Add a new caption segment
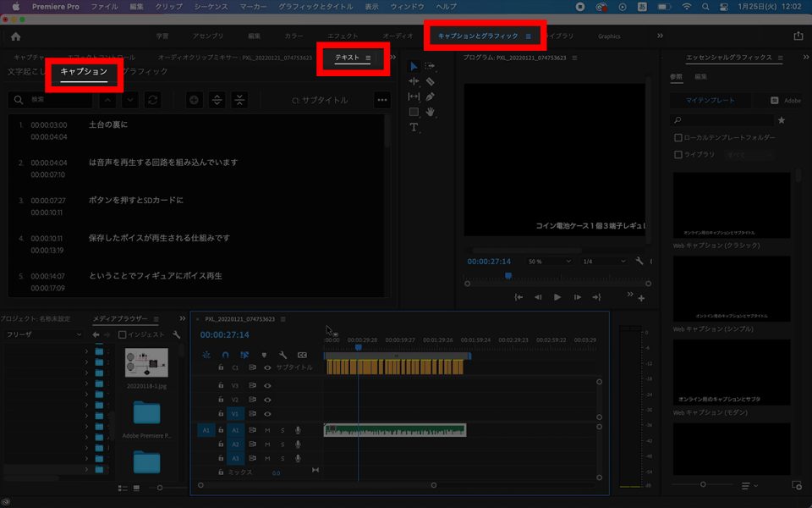The height and width of the screenshot is (508, 812). (195, 100)
